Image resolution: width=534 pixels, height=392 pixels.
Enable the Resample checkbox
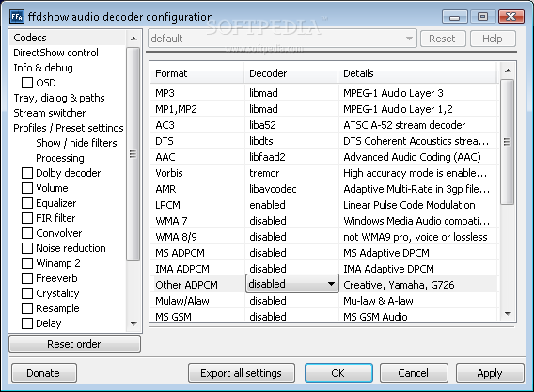[x=27, y=308]
